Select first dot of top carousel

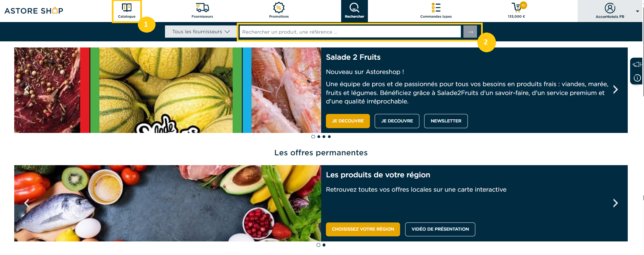tap(313, 137)
